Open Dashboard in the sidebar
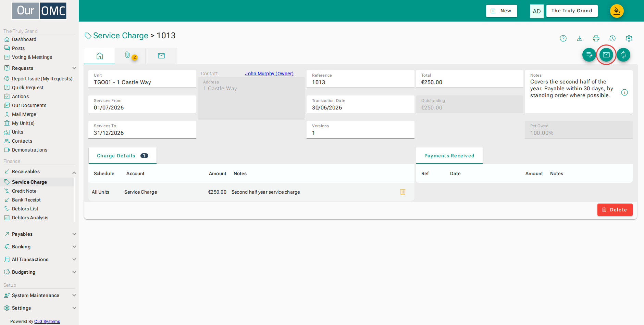The image size is (644, 325). (24, 39)
